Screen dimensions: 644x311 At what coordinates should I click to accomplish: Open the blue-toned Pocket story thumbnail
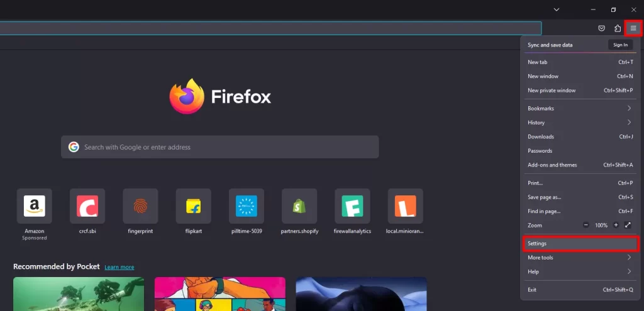[x=361, y=294]
